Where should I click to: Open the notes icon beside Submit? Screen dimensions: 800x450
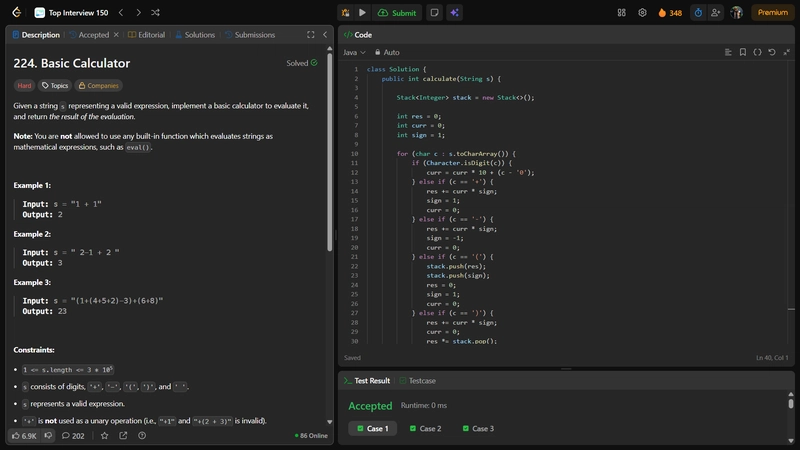(434, 13)
